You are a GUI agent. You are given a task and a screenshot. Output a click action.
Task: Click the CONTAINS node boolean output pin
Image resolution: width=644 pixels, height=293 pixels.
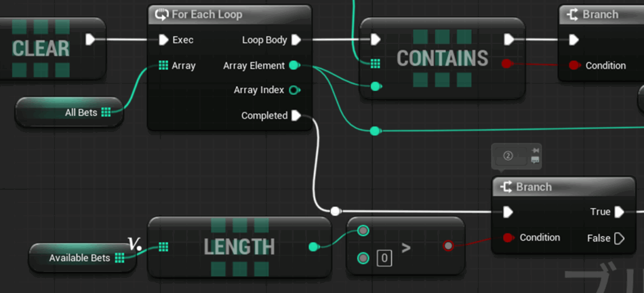coord(507,64)
